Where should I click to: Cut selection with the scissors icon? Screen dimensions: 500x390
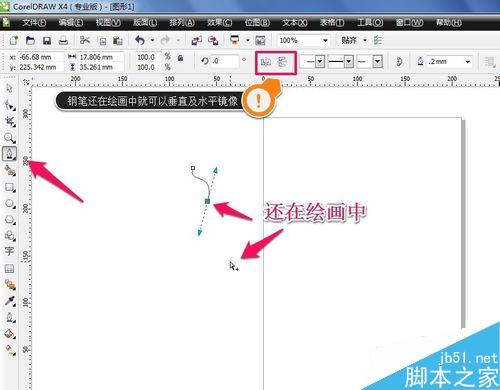pyautogui.click(x=85, y=40)
